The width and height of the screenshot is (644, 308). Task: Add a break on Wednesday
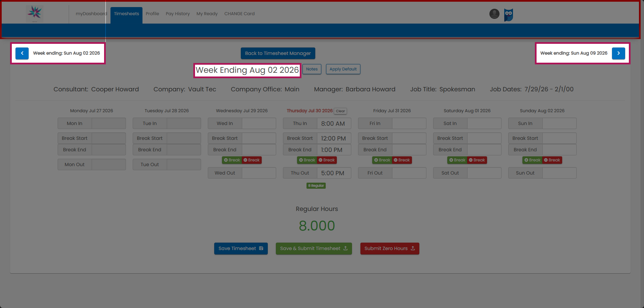point(232,160)
